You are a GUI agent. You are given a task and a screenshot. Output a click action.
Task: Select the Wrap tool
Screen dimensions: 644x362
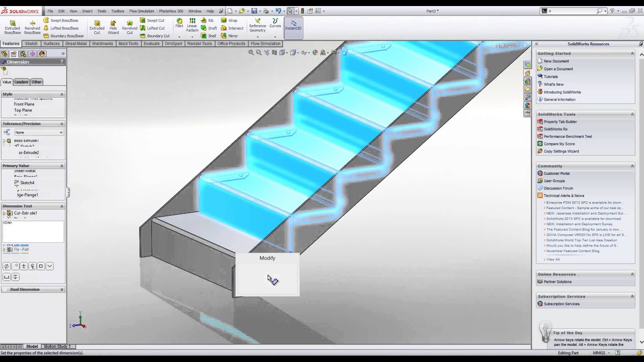(229, 21)
